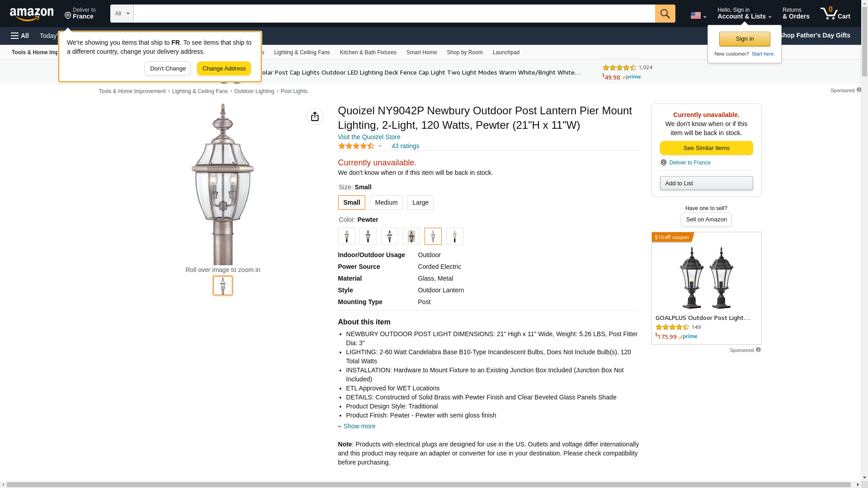Click the Amazon logo

[x=32, y=14]
